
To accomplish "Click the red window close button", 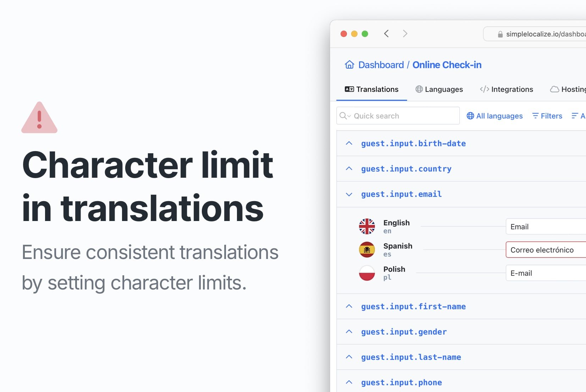I will 343,34.
